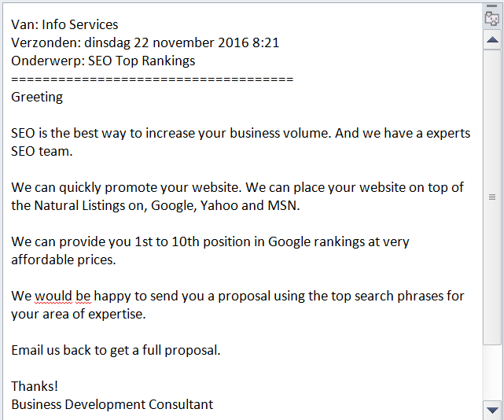The image size is (504, 420).
Task: Click the red-underlined word "be"
Action: (83, 297)
